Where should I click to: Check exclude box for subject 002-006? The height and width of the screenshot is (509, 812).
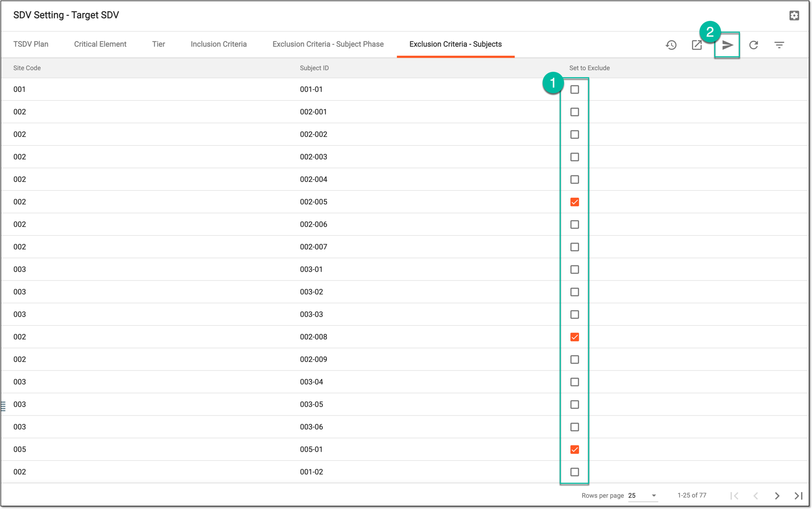(575, 224)
